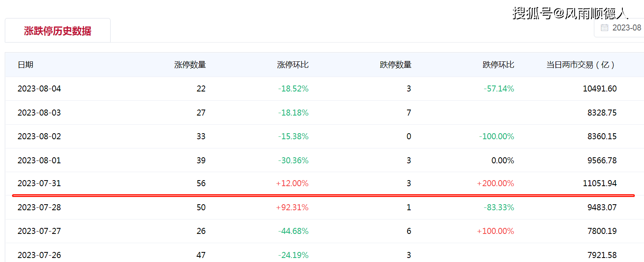This screenshot has height=262, width=644.
Task: Click the 11051.94 trading volume cell
Action: point(600,183)
